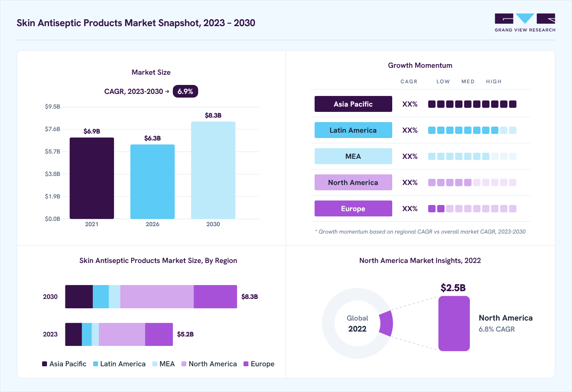This screenshot has height=392, width=572.
Task: Select the Latin America legend color swatch
Action: click(96, 364)
